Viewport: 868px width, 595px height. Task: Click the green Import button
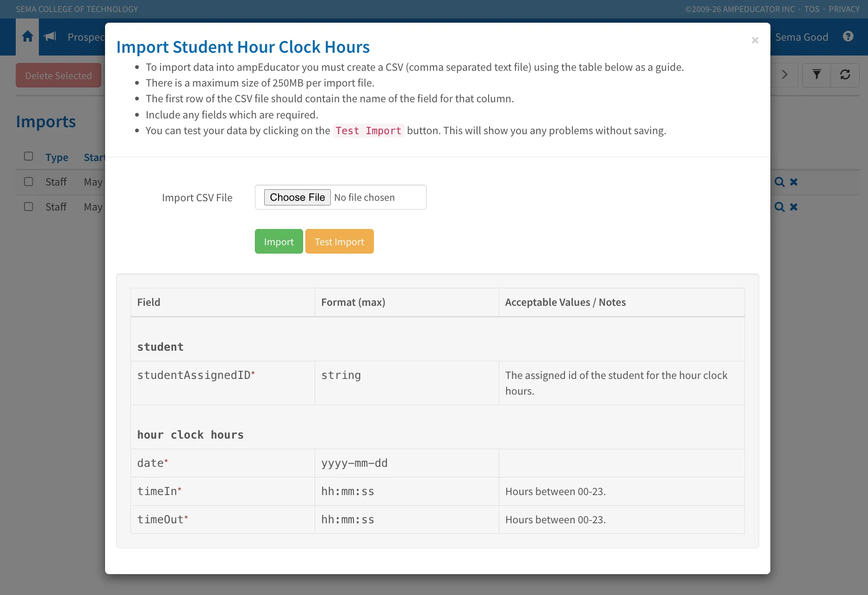(x=279, y=242)
